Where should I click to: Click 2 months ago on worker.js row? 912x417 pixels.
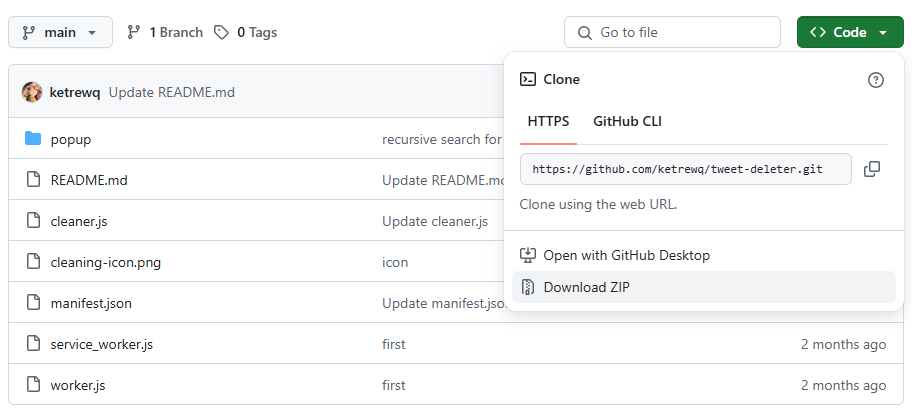843,386
